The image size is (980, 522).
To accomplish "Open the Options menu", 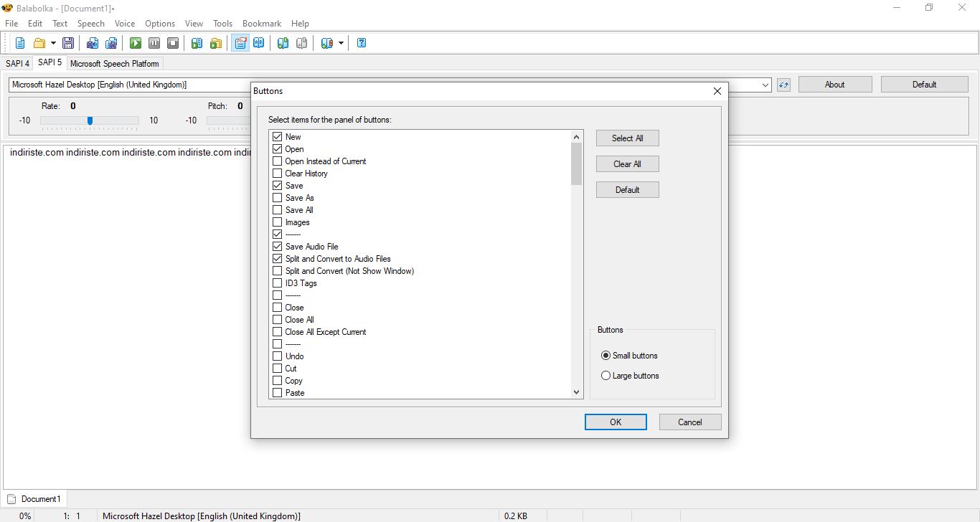I will (160, 24).
